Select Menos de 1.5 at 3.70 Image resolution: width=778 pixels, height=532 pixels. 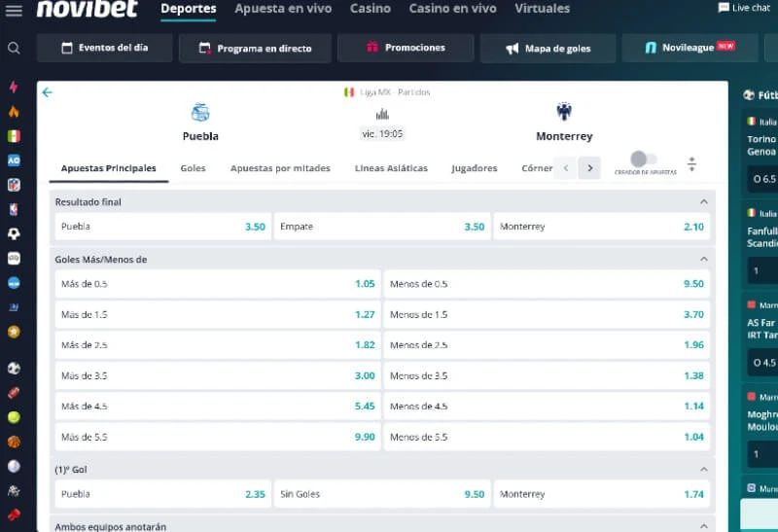pos(547,314)
